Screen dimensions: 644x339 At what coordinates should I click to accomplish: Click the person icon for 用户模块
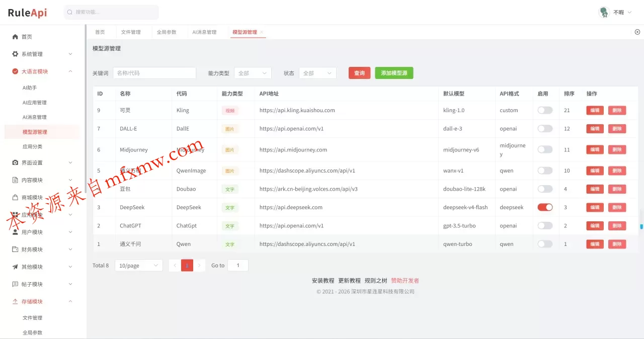point(15,232)
